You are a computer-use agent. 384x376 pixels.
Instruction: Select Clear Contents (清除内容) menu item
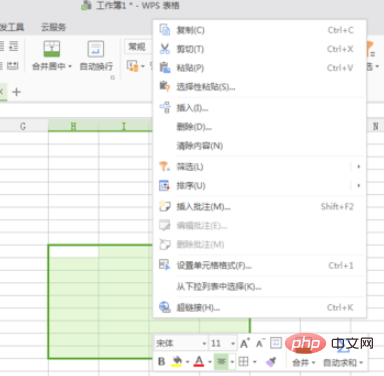point(259,146)
